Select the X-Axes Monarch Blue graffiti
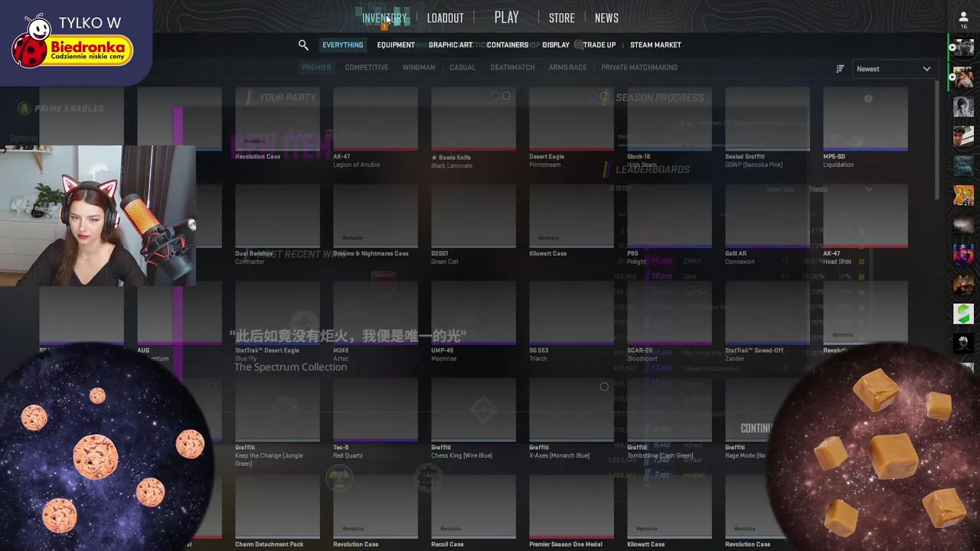This screenshot has height=551, width=980. [571, 419]
